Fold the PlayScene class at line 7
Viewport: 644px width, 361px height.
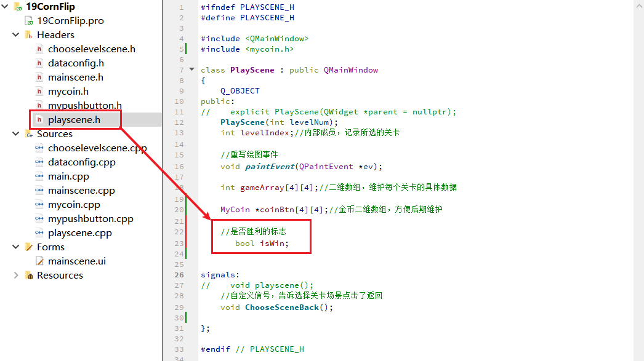click(x=192, y=69)
